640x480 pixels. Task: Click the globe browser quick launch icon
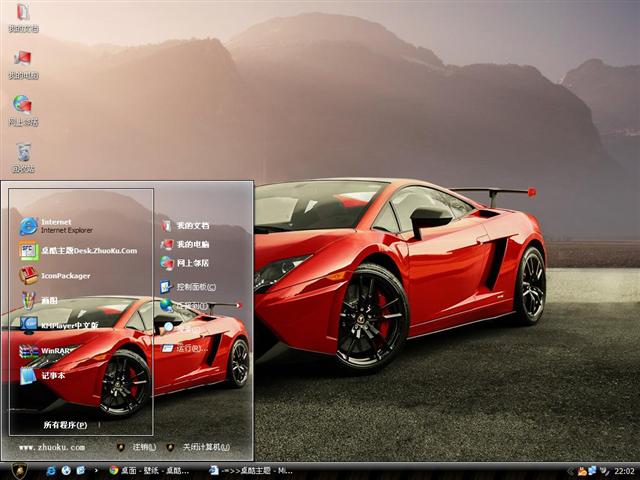point(66,471)
